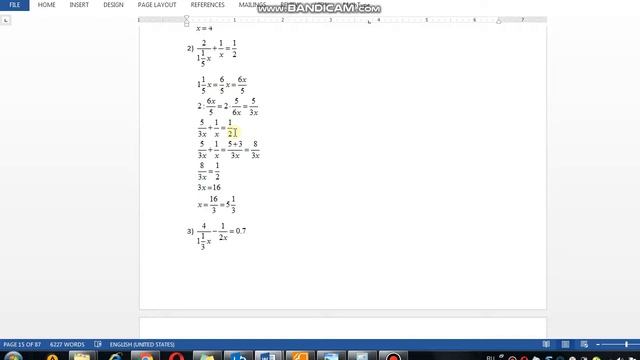
Task: Click the equation x = 16/3 = 5 1/3
Action: 216,204
